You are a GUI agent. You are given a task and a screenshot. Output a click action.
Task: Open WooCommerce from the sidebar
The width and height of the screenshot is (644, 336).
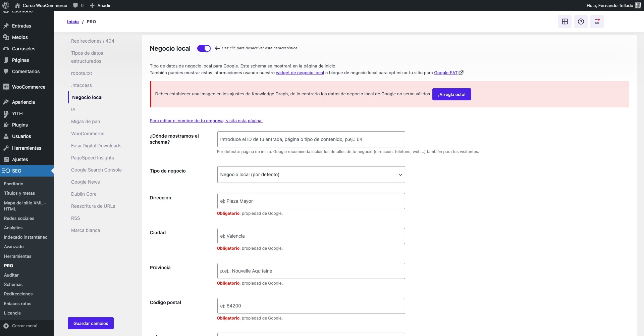pos(29,87)
